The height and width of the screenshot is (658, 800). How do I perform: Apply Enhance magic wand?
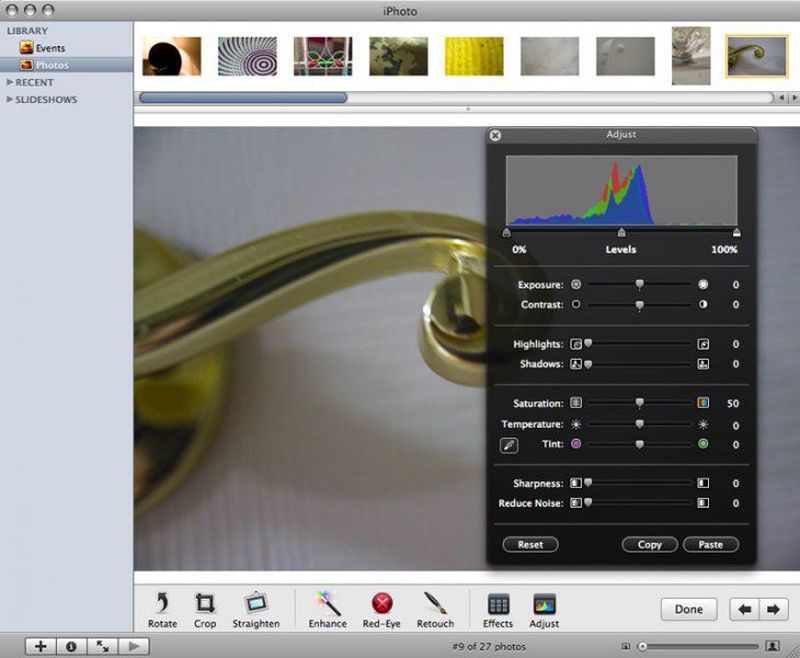pos(327,604)
